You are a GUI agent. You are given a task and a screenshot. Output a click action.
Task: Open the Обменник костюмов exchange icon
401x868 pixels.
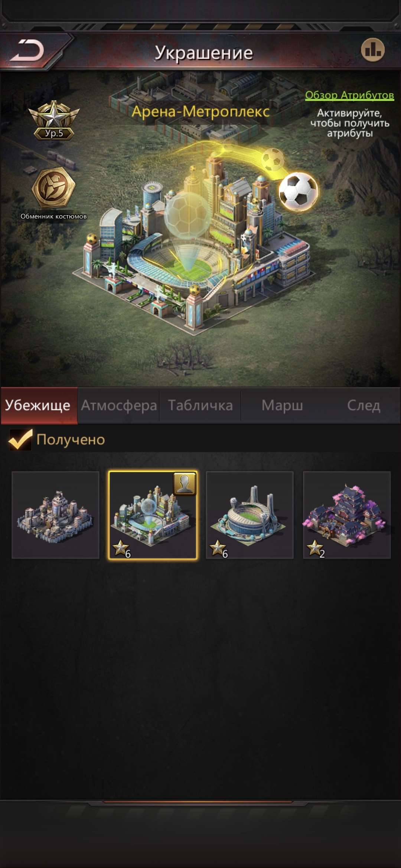(54, 188)
